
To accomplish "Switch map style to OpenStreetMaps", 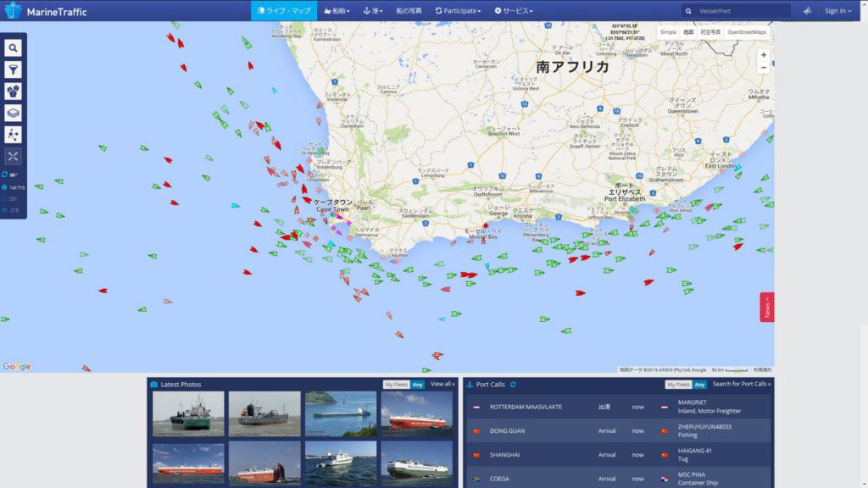I will tap(747, 32).
